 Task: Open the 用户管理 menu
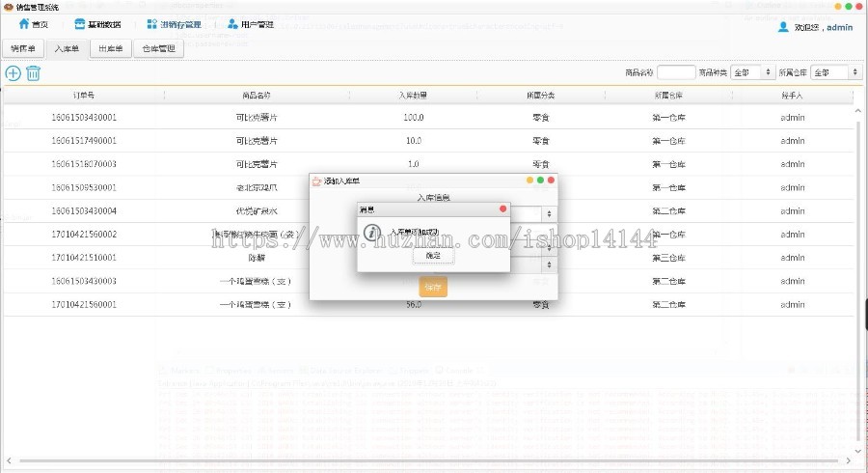tap(251, 24)
